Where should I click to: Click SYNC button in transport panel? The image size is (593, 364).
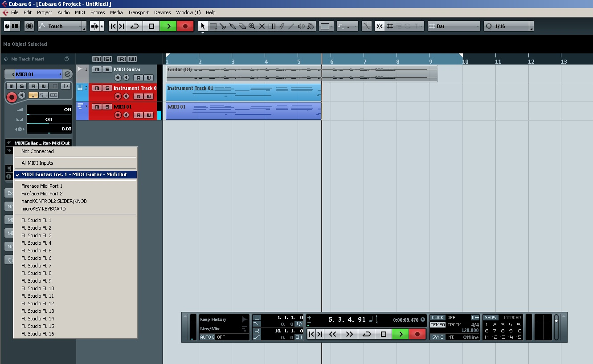pyautogui.click(x=438, y=337)
